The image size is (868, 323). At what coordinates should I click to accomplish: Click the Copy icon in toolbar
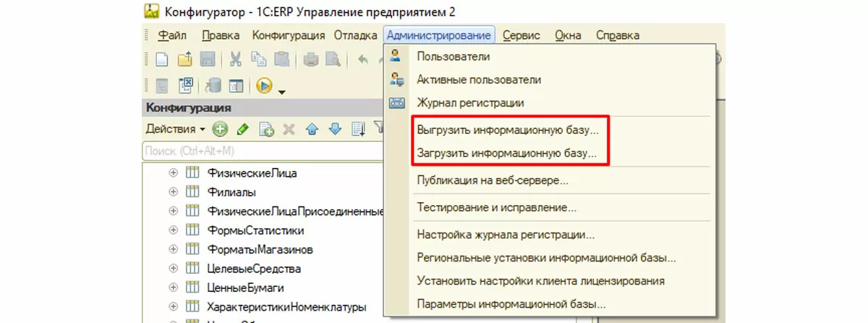click(x=260, y=60)
